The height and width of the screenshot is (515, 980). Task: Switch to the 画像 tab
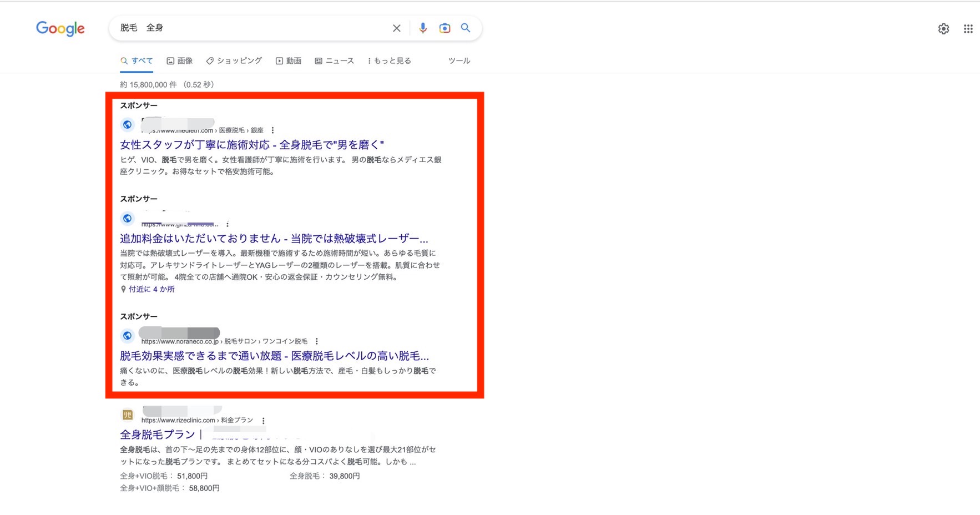(x=180, y=61)
